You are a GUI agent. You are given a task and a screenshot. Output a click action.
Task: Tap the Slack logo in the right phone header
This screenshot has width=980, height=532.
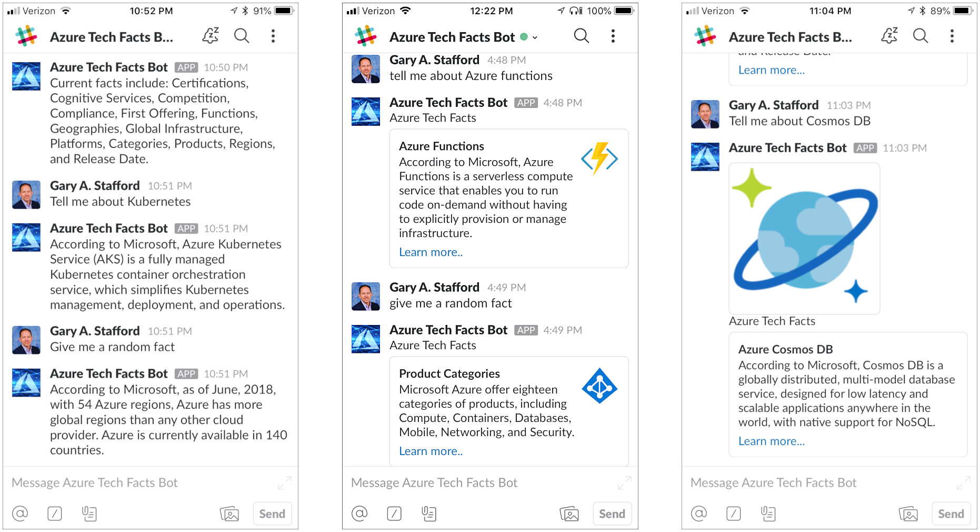point(705,36)
